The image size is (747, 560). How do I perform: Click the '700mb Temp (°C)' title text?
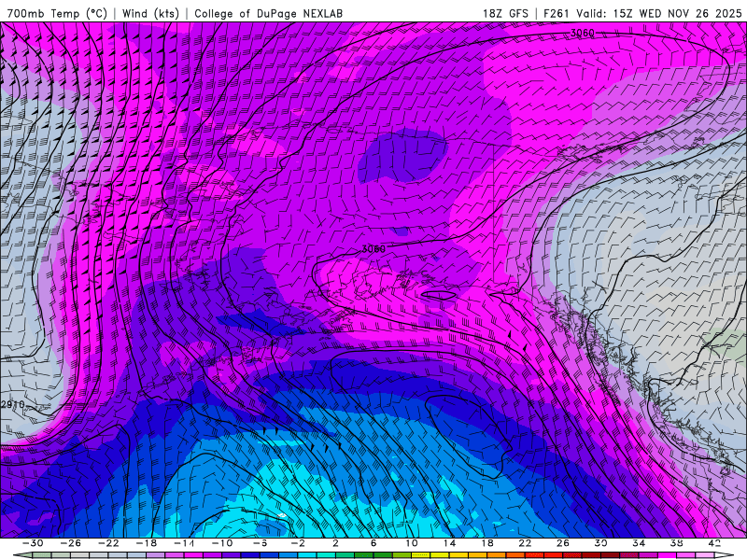click(57, 13)
